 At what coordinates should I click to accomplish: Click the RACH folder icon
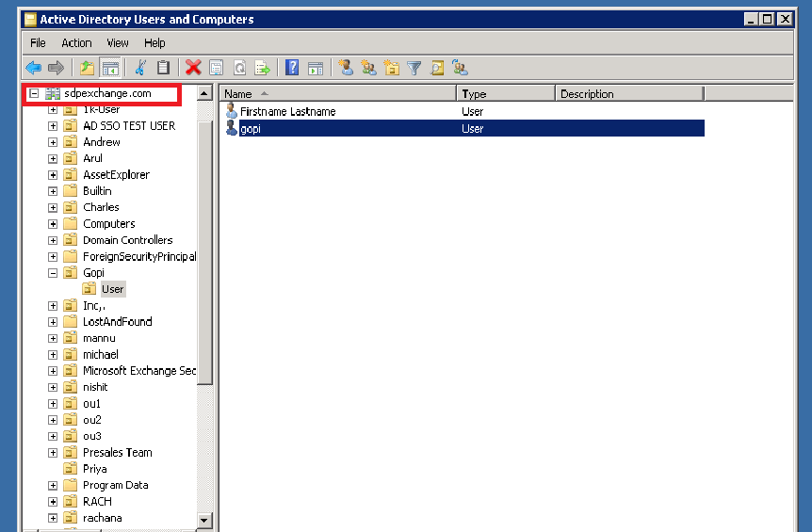coord(70,502)
